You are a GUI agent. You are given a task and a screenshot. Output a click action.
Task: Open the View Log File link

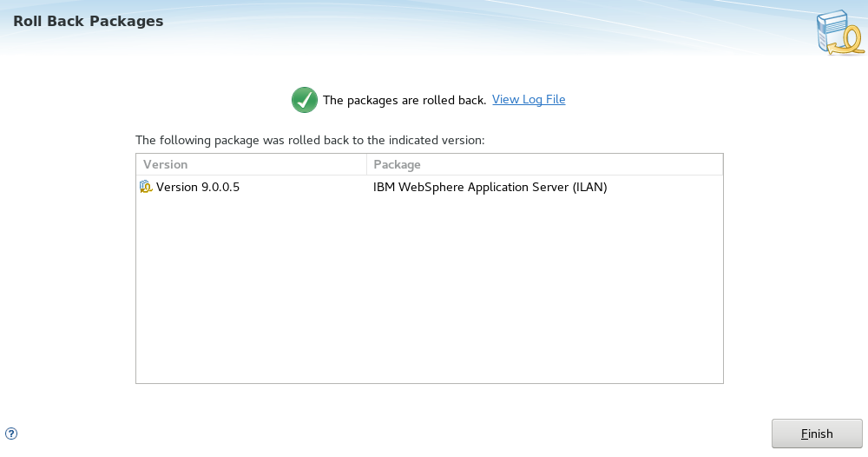[529, 100]
